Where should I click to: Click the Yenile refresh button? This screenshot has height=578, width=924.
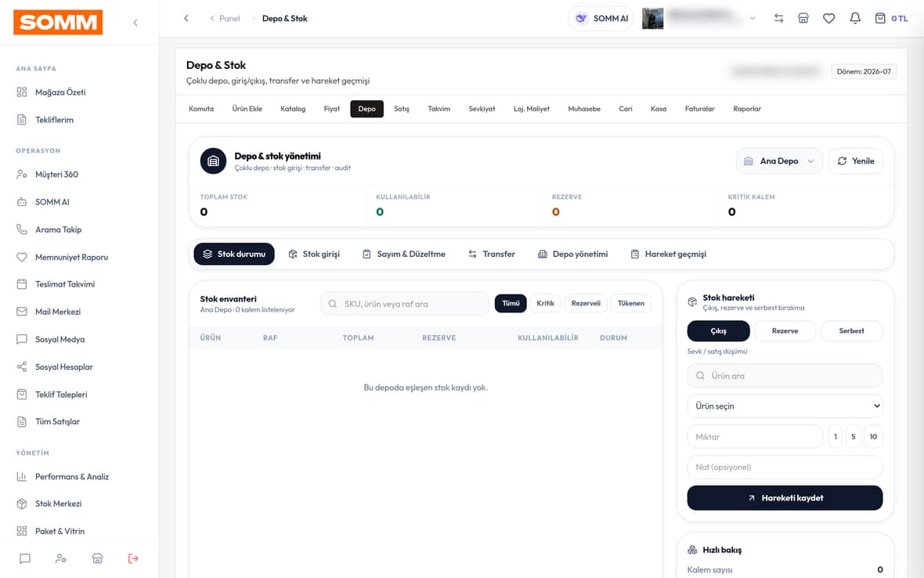(856, 161)
